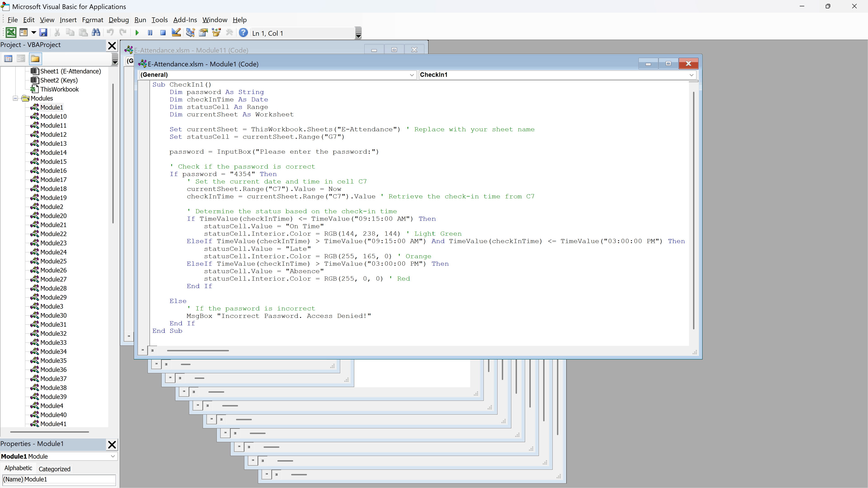Minimize the Module1 code window
The width and height of the screenshot is (868, 488).
(x=648, y=64)
